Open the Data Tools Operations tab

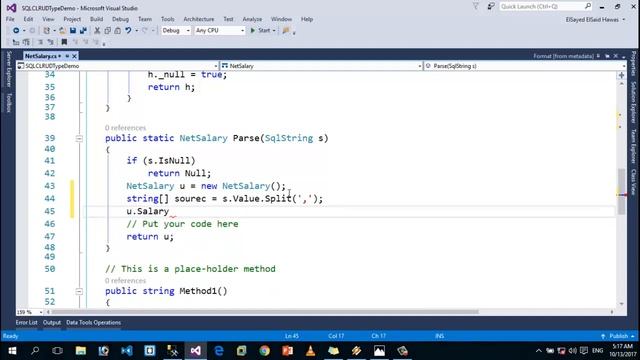(93, 322)
